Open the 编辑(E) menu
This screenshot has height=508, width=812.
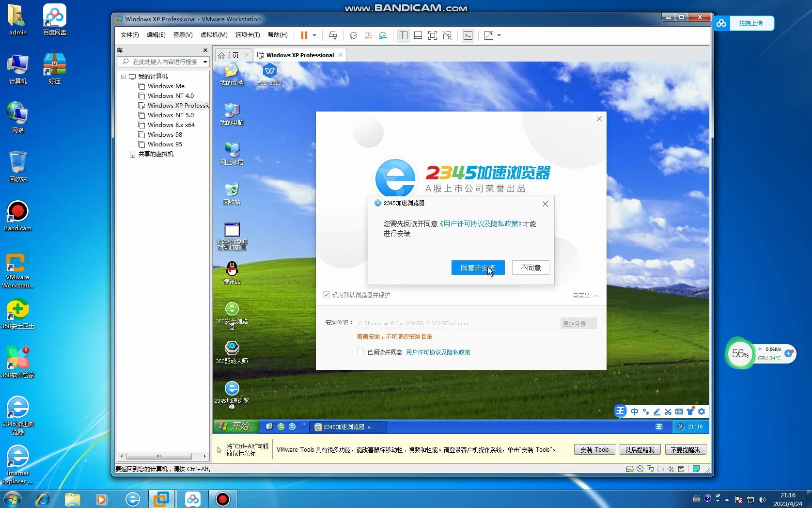pyautogui.click(x=156, y=35)
